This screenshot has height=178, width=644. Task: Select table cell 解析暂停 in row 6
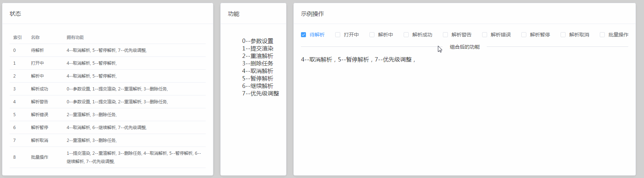[40, 128]
